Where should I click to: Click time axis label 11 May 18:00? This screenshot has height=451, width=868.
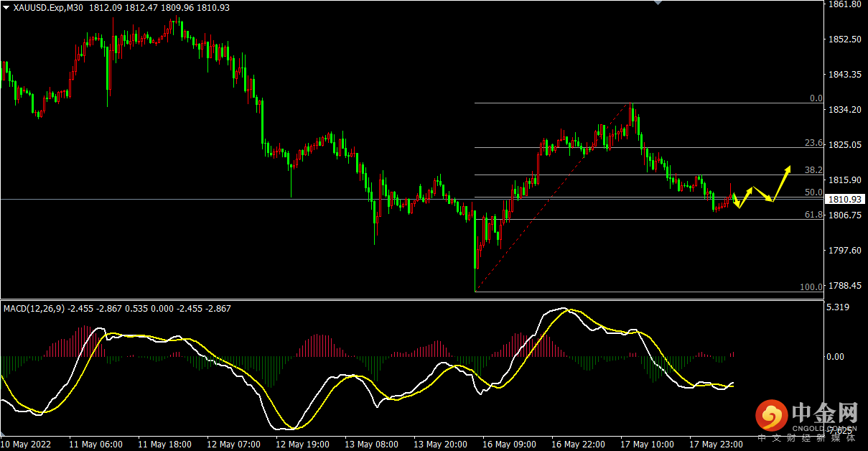[x=164, y=445]
